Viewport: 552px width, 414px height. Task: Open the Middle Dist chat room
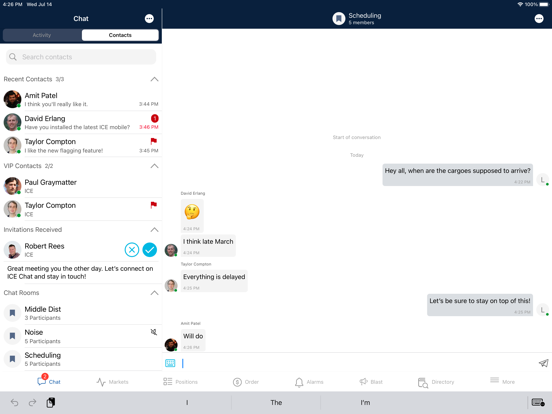pyautogui.click(x=81, y=313)
